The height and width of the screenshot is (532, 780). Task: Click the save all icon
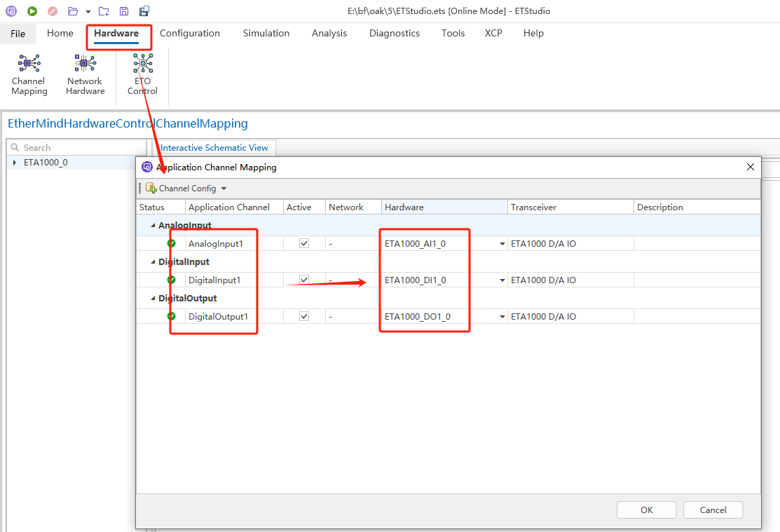tap(144, 11)
